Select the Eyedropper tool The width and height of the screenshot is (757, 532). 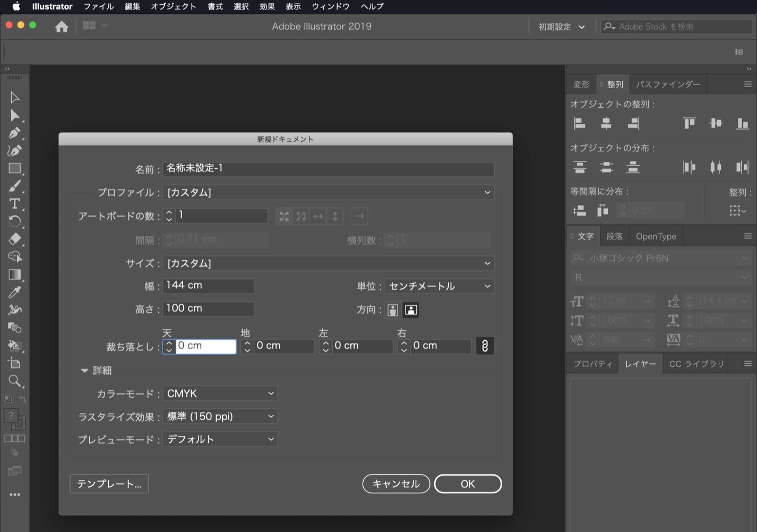(x=14, y=292)
